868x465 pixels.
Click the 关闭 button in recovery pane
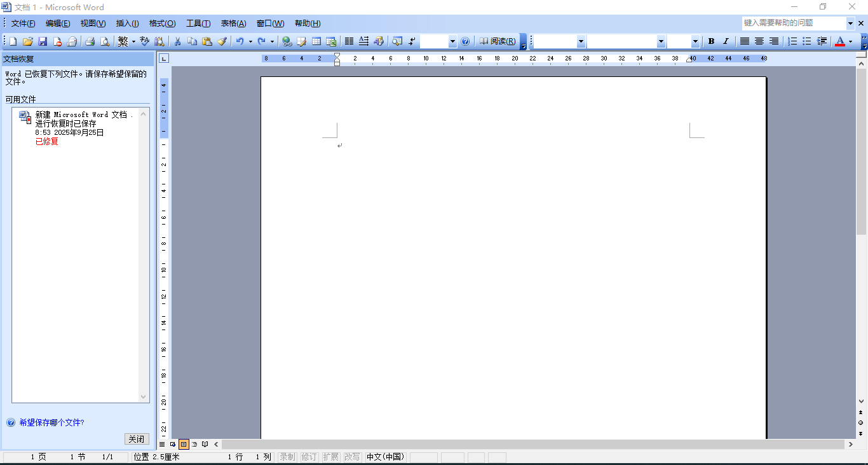point(137,439)
